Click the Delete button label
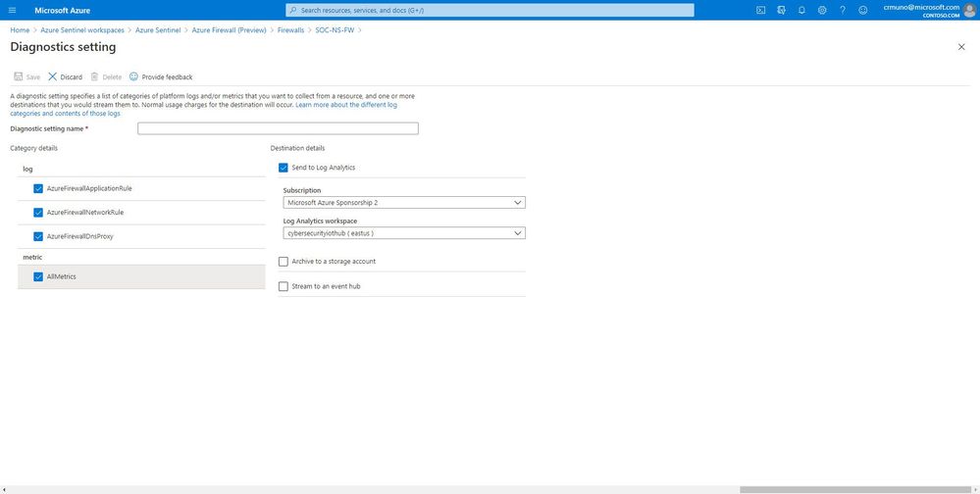Viewport: 980px width, 494px height. 112,77
